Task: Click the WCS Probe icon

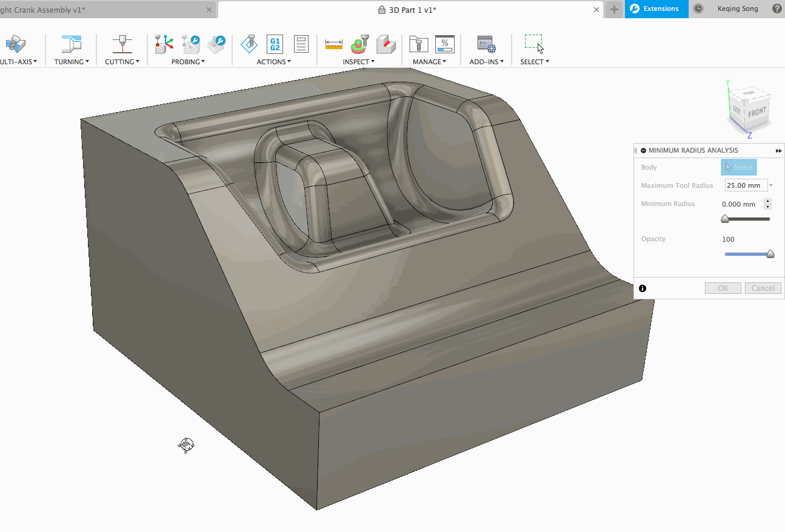Action: [164, 44]
